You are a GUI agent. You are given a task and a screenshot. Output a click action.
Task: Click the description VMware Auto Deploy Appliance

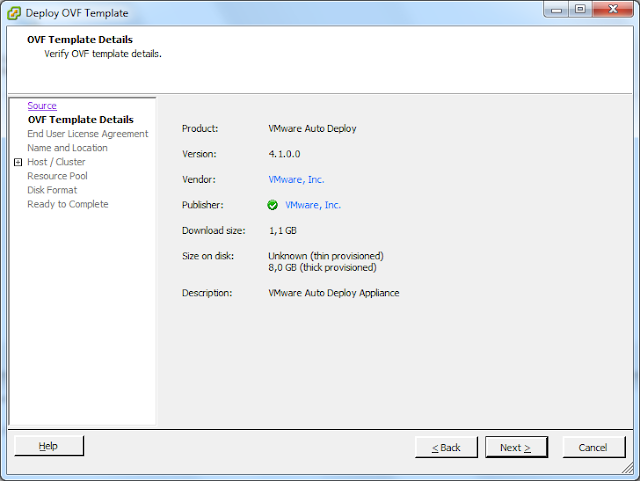pyautogui.click(x=333, y=293)
